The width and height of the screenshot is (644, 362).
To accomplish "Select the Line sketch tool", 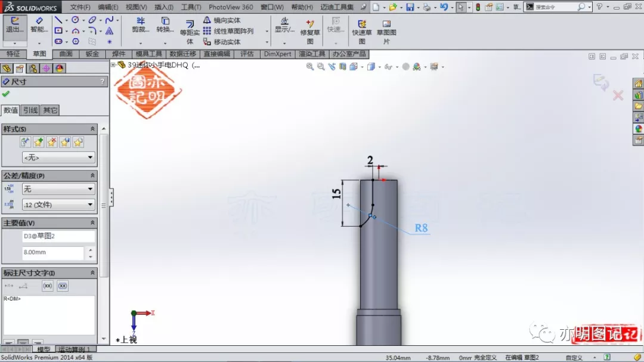I will (x=58, y=20).
